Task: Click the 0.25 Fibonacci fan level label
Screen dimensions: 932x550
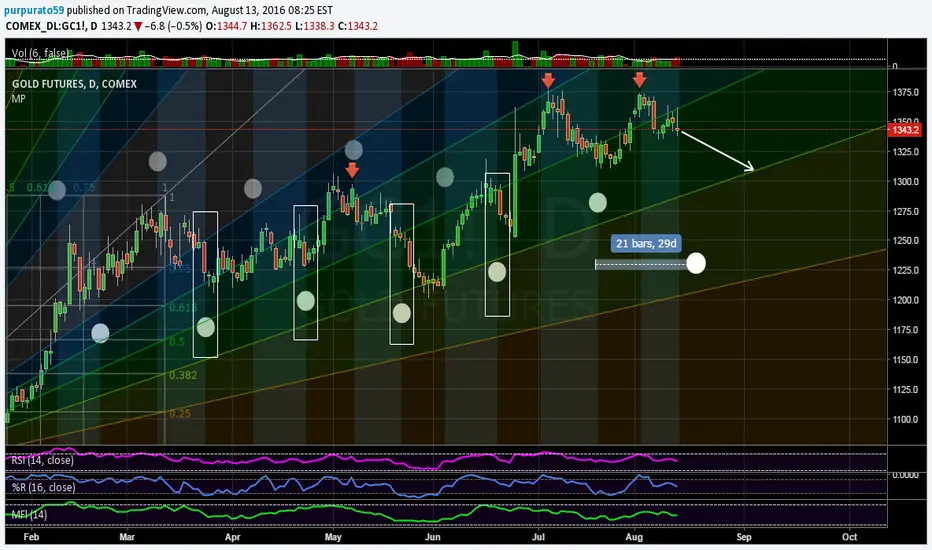Action: (x=180, y=414)
